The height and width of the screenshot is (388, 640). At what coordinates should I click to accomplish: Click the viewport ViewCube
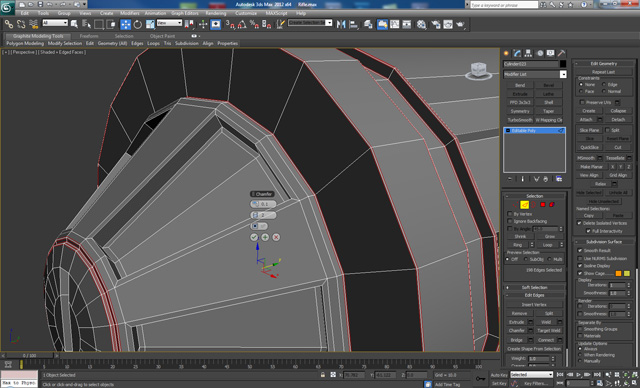coord(478,70)
